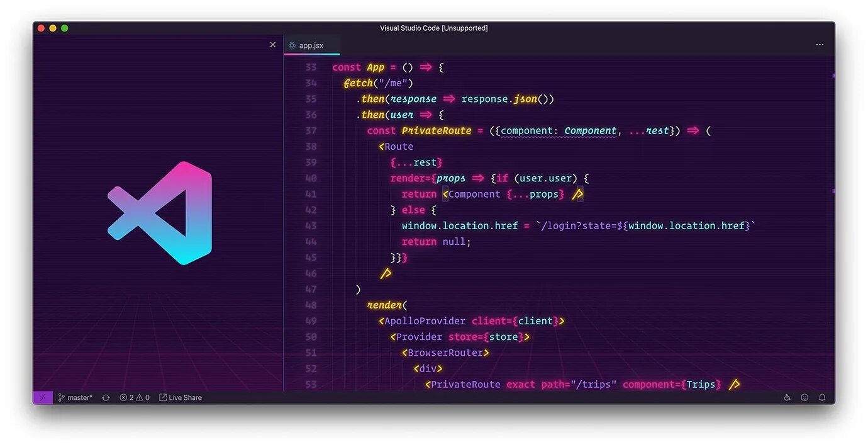Open Problems from the errors and warnings count
The image size is (868, 447).
135,397
